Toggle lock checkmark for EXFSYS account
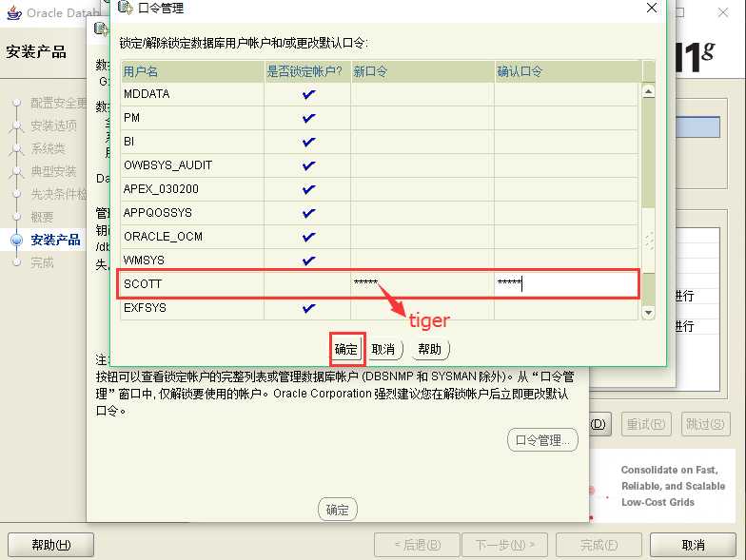 click(x=308, y=308)
